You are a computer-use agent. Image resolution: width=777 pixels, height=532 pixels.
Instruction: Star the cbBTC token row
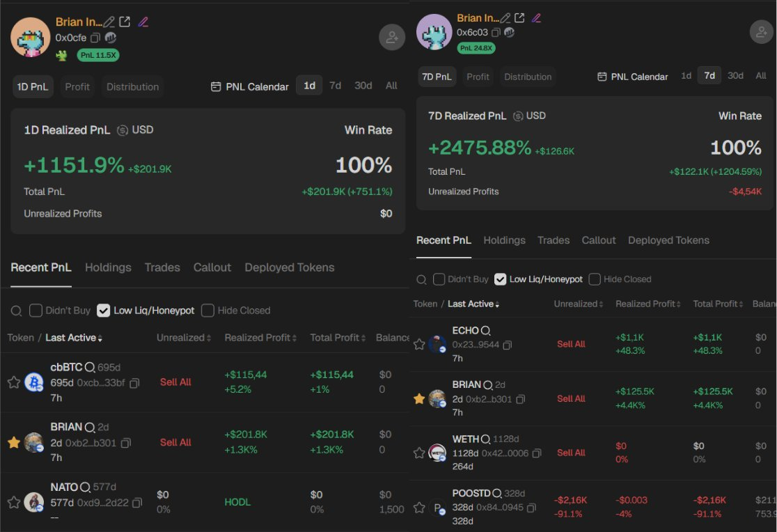tap(14, 382)
